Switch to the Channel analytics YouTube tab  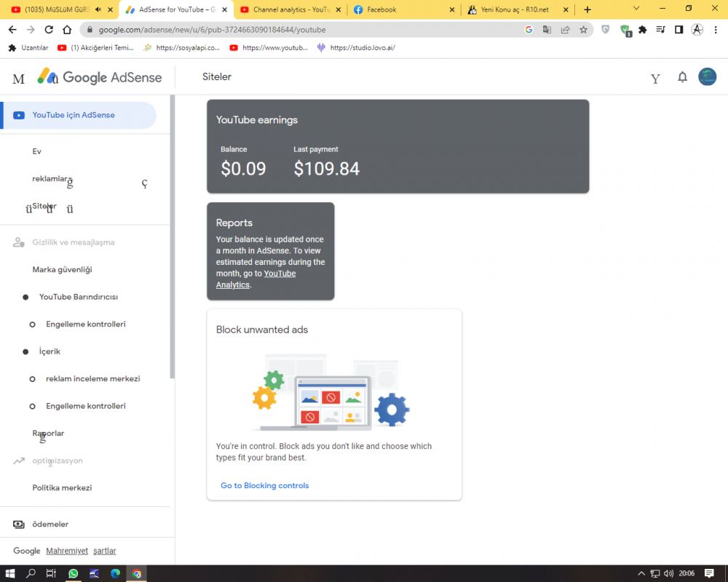(290, 9)
